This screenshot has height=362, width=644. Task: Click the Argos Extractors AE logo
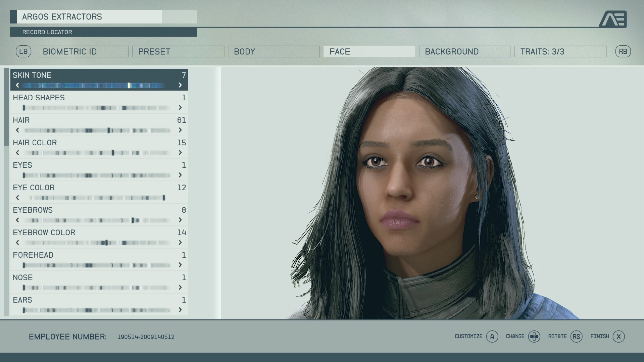point(613,19)
